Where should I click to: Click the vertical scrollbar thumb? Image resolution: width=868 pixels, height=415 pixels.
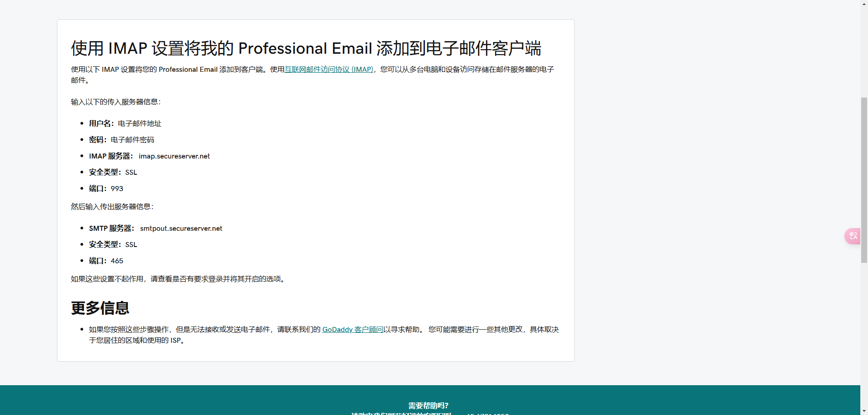pos(864,180)
